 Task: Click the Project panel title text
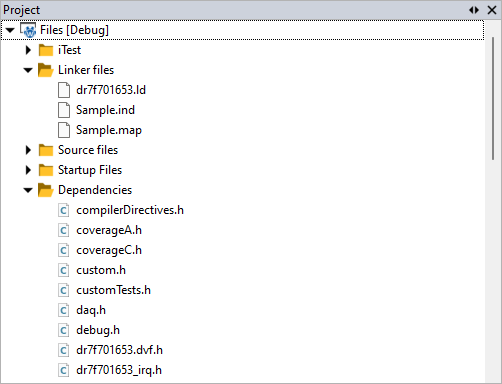click(22, 10)
